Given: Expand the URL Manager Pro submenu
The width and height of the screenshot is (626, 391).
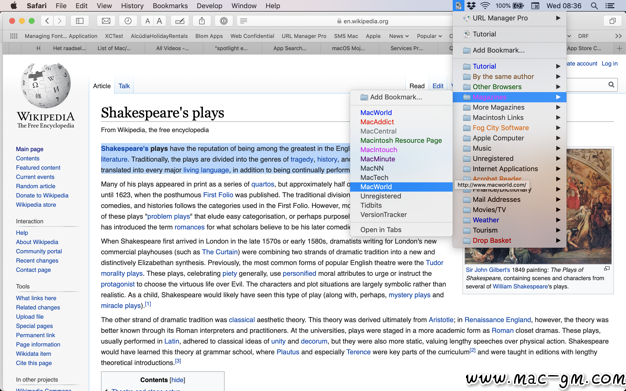Looking at the screenshot, I should coord(509,18).
